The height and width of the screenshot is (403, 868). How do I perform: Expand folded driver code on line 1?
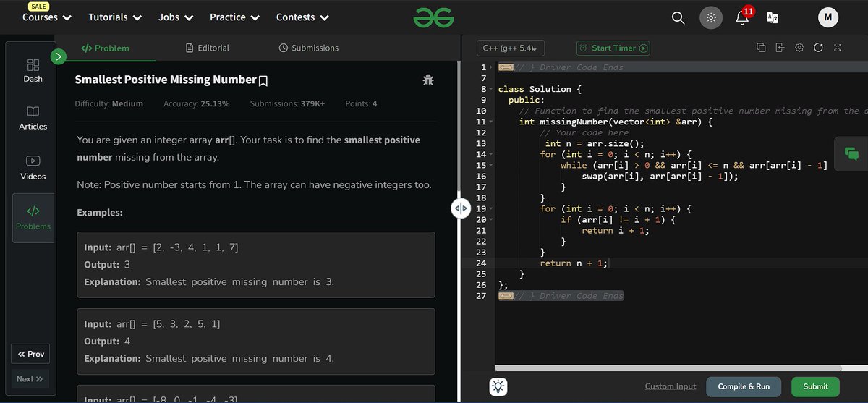506,67
